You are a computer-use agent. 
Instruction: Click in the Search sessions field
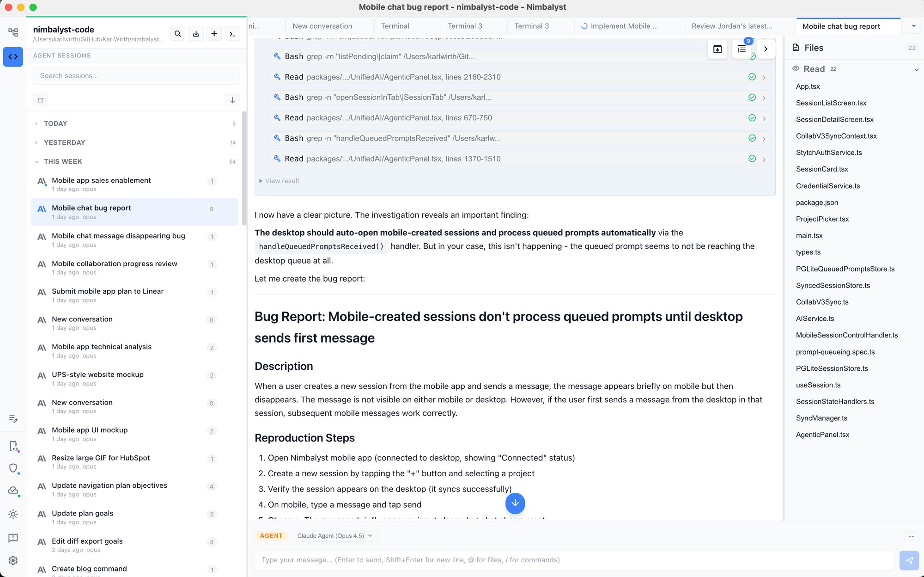pyautogui.click(x=136, y=76)
